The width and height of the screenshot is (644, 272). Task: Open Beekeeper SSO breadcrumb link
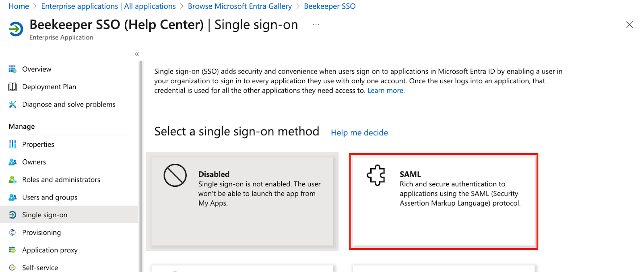[330, 6]
